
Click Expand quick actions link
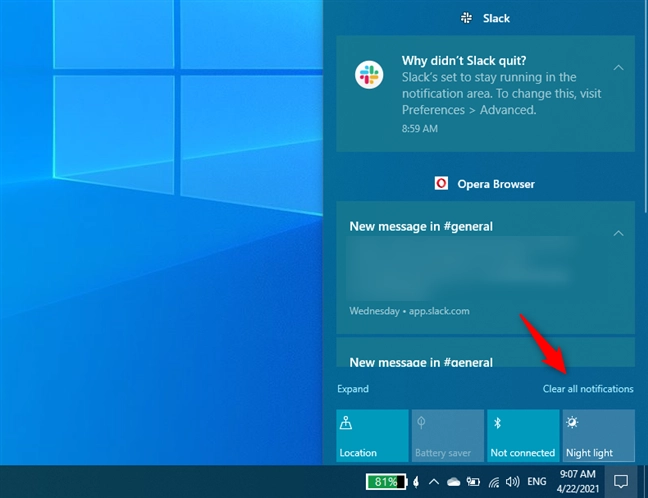(353, 389)
